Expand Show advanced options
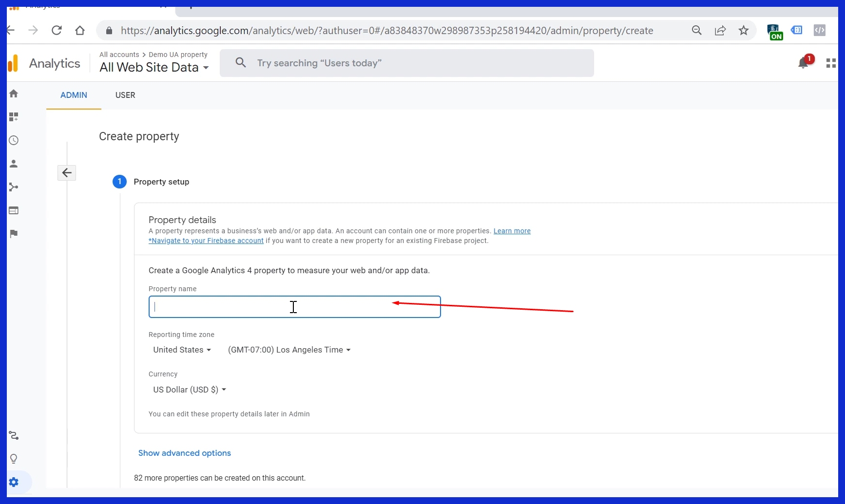The width and height of the screenshot is (845, 504). coord(184,453)
